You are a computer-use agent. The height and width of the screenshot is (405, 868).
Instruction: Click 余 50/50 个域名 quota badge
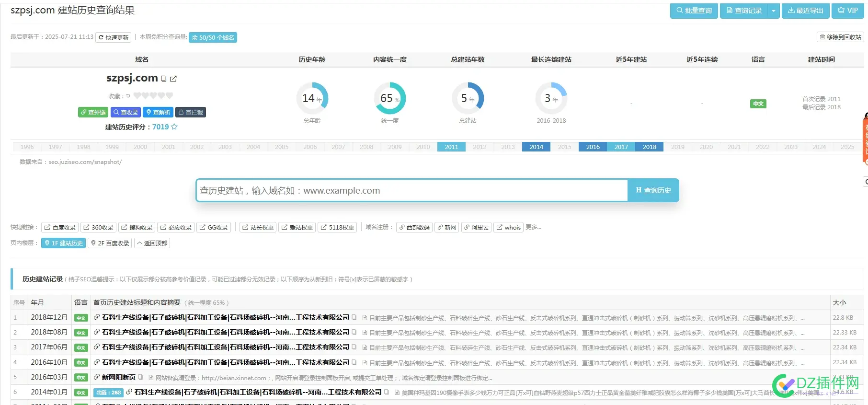213,37
